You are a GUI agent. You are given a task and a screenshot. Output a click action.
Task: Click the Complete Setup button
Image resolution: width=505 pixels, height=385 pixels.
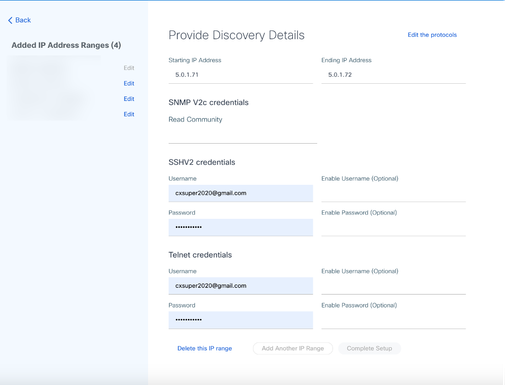tap(369, 348)
